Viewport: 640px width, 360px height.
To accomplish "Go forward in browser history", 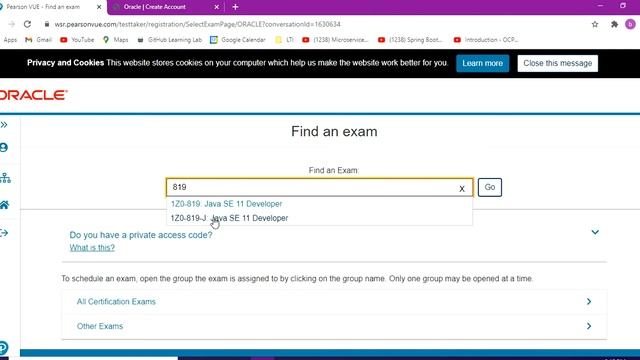I will pyautogui.click(x=11, y=24).
